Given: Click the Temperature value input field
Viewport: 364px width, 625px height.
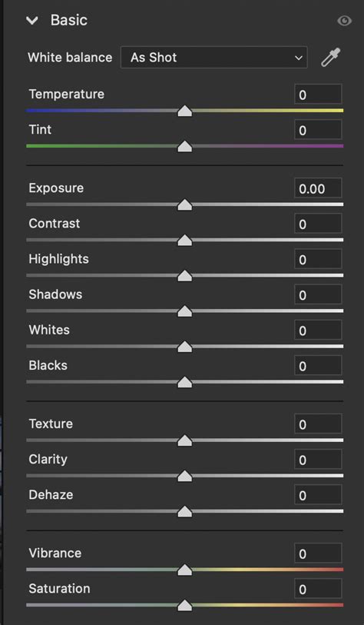Looking at the screenshot, I should 318,95.
